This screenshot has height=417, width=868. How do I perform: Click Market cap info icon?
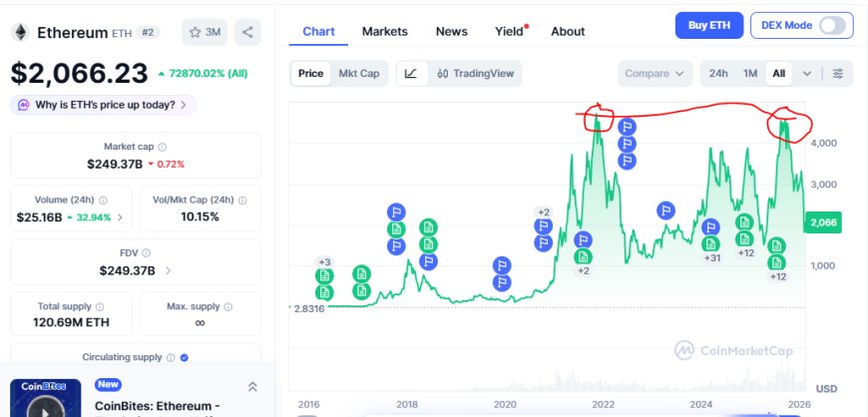(x=163, y=148)
